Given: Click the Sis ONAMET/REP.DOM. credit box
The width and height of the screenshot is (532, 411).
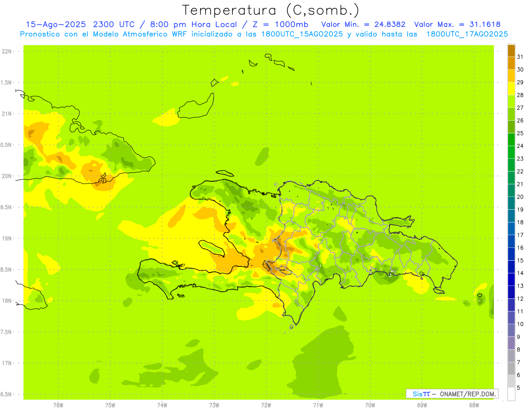Looking at the screenshot, I should point(452,394).
